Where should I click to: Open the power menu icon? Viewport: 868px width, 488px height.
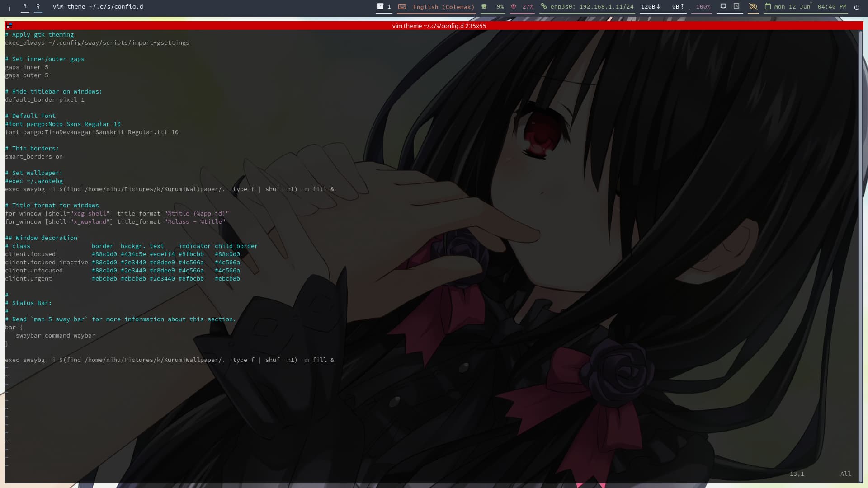click(857, 7)
